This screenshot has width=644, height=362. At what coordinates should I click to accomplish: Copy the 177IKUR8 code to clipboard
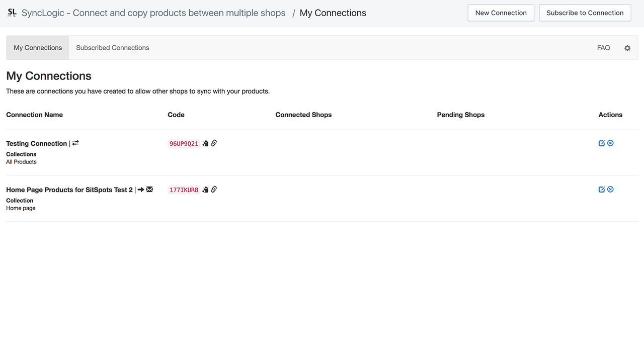pos(205,190)
